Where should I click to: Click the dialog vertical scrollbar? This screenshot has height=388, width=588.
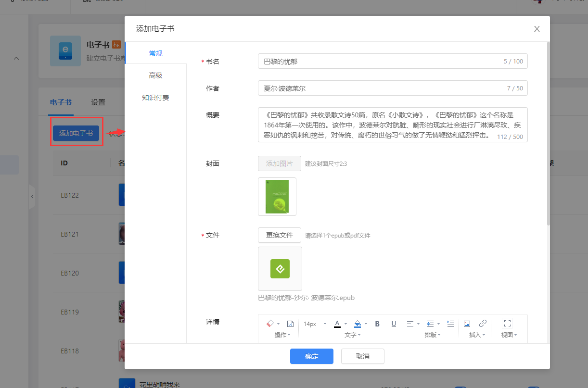[548, 134]
